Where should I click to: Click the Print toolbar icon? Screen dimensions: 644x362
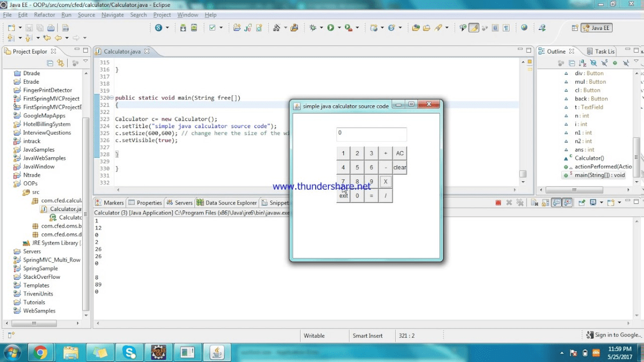pyautogui.click(x=51, y=28)
